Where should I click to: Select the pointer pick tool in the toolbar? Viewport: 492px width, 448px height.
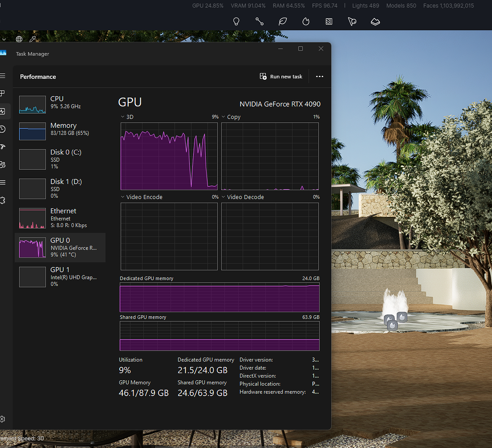click(x=352, y=22)
